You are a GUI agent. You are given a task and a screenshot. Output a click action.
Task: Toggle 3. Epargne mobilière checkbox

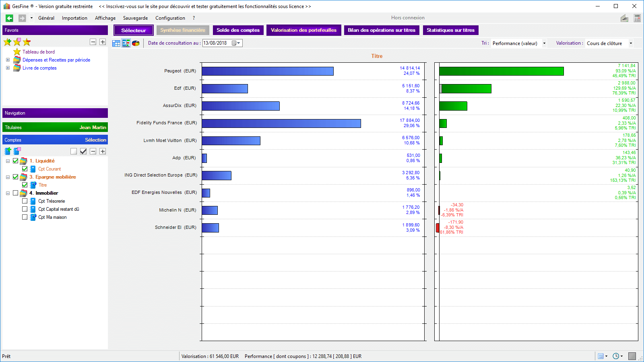pos(16,177)
